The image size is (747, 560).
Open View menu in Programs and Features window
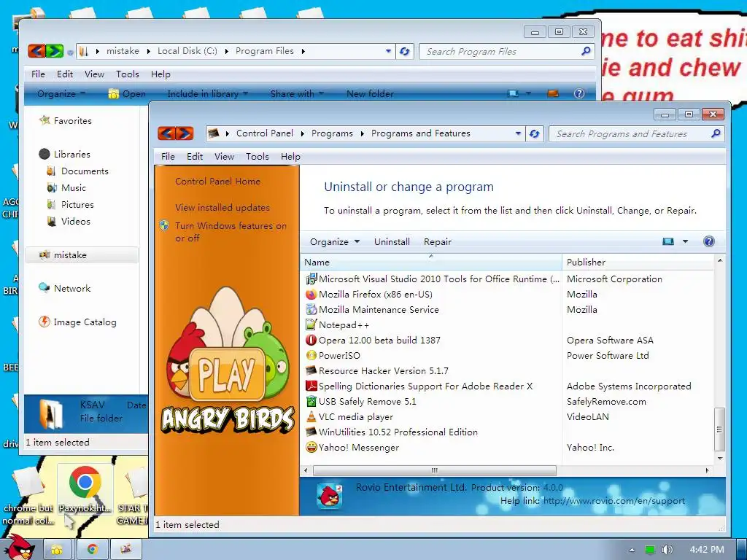[224, 157]
